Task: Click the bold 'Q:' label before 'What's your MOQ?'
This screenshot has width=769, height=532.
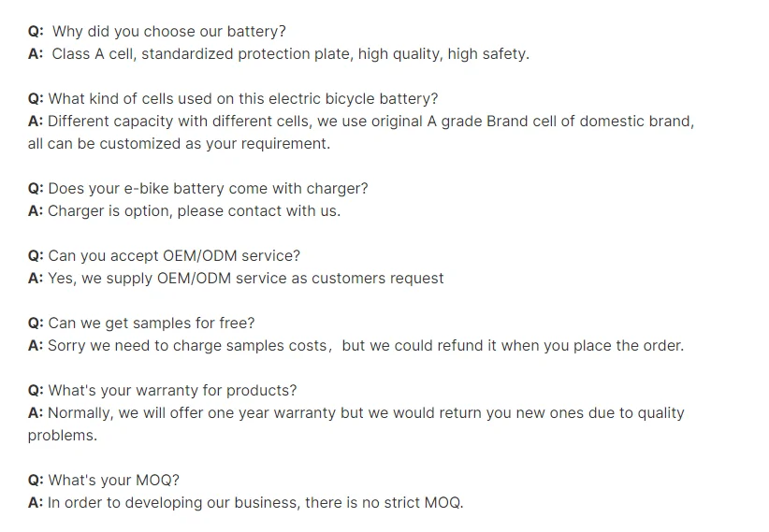Action: [x=36, y=481]
